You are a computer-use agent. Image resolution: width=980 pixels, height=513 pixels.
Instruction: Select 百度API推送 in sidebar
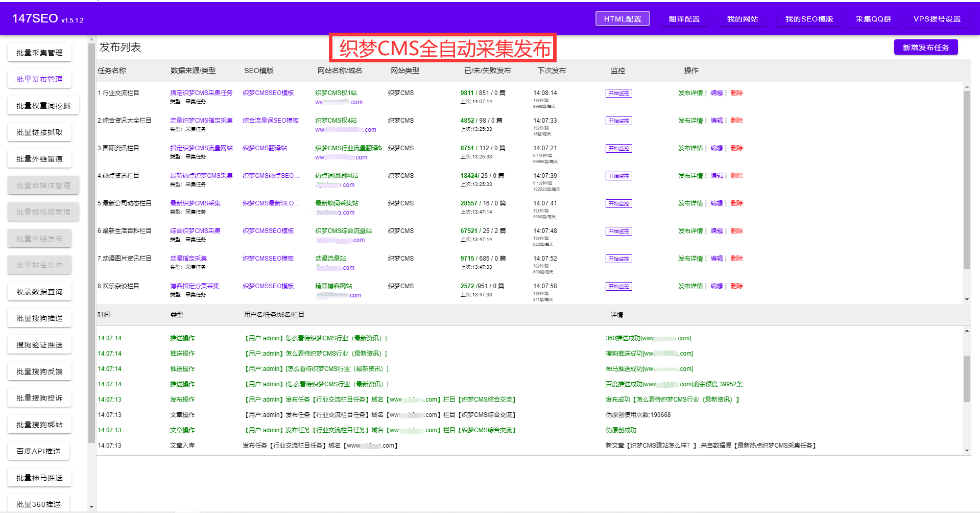pyautogui.click(x=38, y=451)
